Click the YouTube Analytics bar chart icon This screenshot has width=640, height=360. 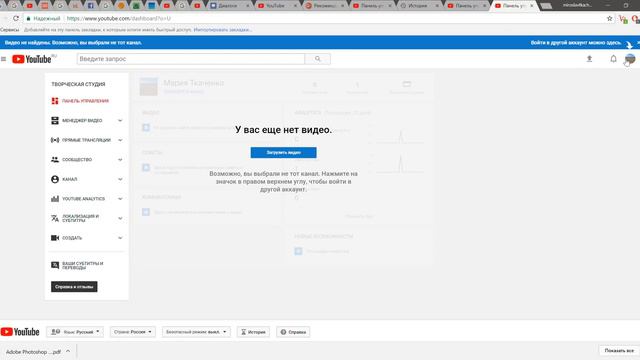pos(55,199)
